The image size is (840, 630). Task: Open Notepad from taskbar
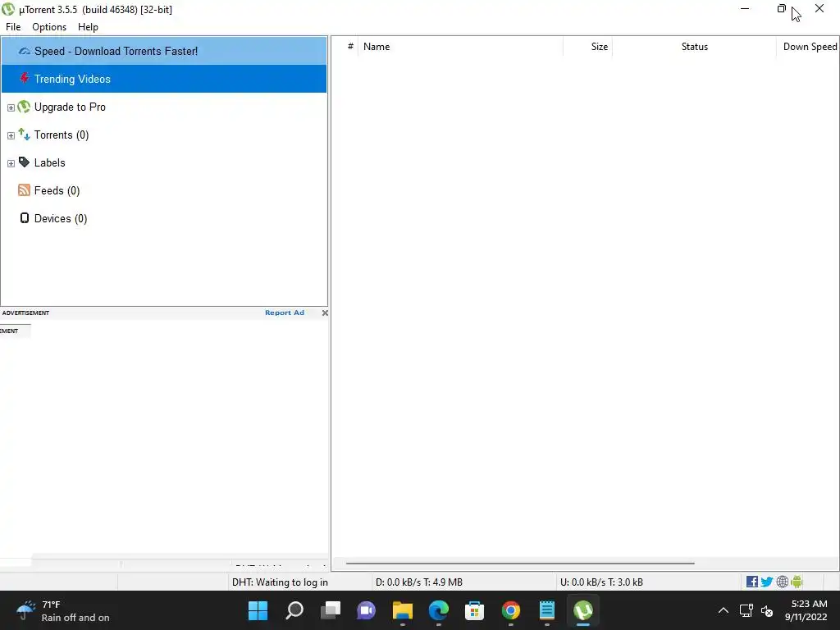(547, 610)
